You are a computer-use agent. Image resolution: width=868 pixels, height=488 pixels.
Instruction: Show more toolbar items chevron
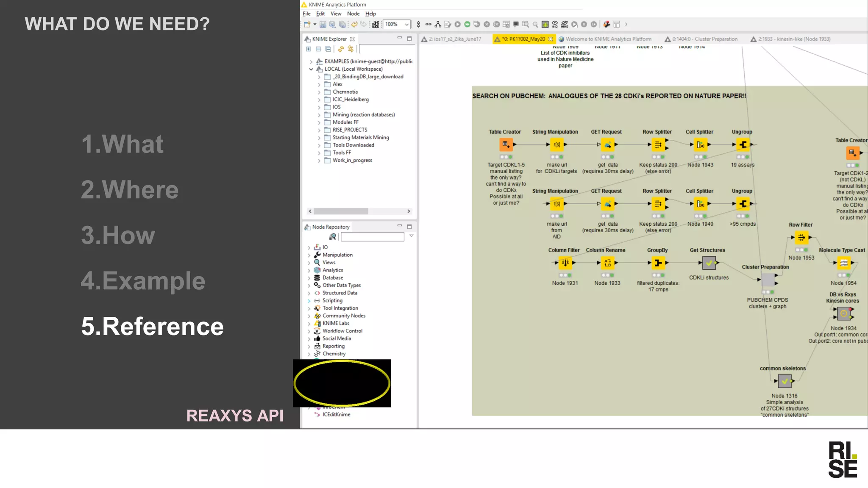pyautogui.click(x=626, y=25)
